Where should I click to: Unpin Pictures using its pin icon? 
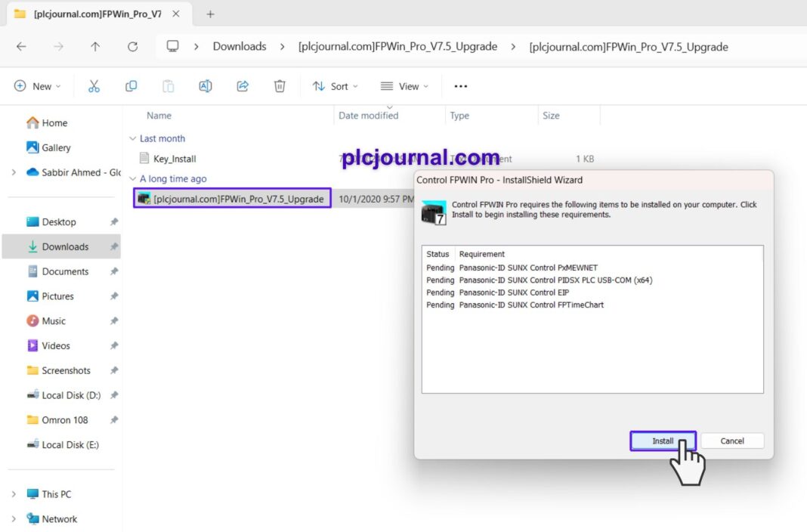[x=114, y=295]
